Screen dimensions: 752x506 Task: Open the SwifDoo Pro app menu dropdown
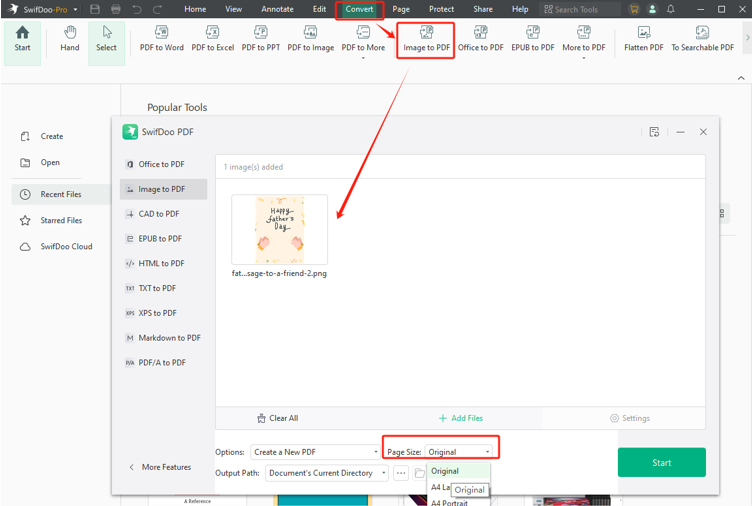click(x=75, y=10)
